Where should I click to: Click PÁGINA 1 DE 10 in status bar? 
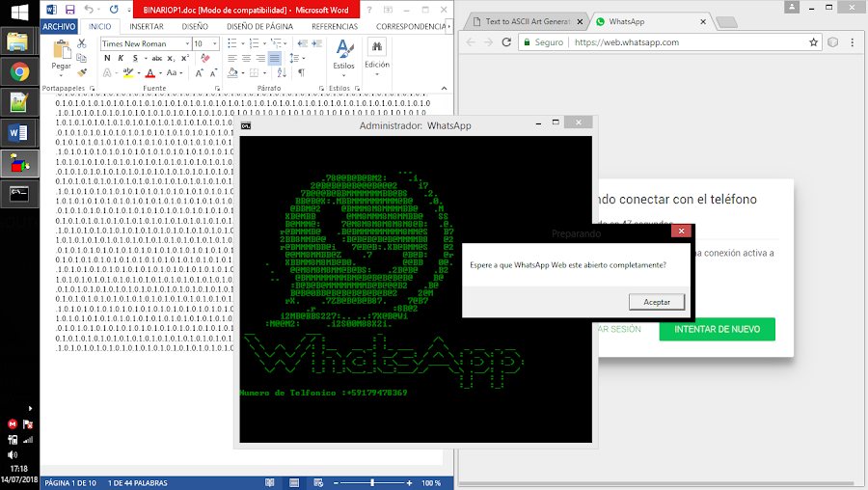click(x=70, y=483)
